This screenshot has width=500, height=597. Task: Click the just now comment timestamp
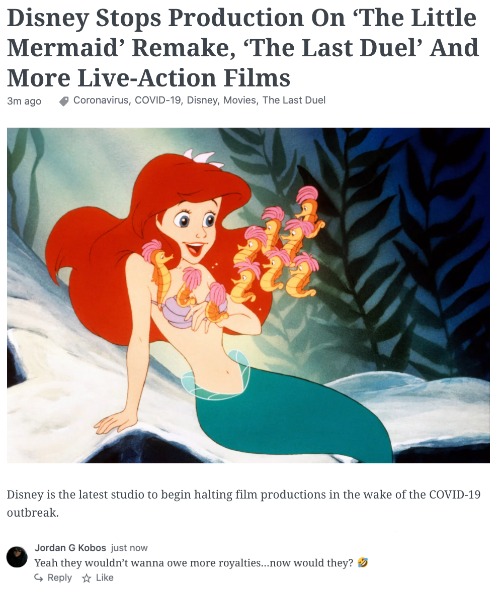pyautogui.click(x=129, y=548)
